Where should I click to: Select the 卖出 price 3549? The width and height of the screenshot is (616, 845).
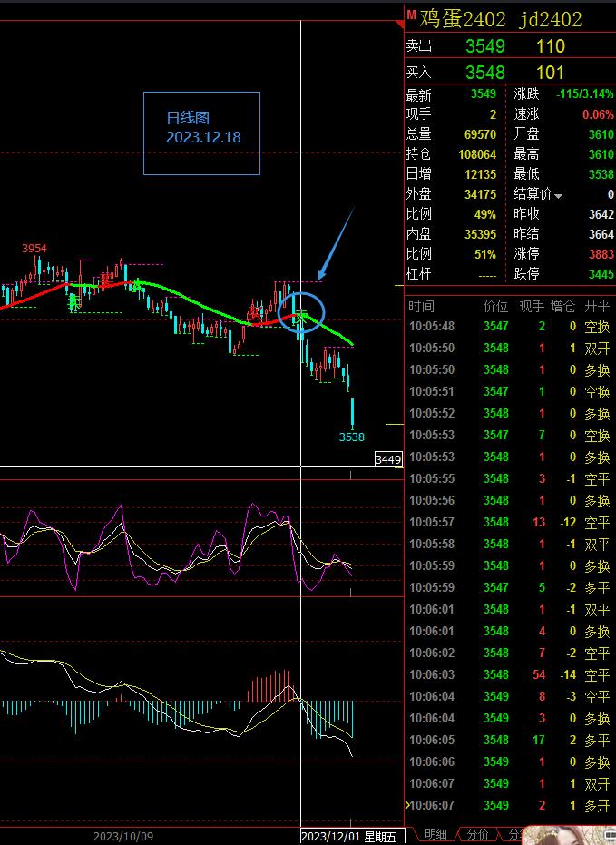click(485, 46)
